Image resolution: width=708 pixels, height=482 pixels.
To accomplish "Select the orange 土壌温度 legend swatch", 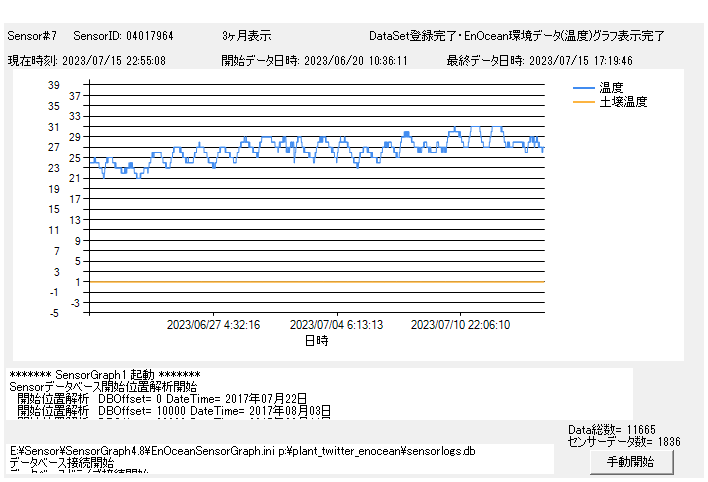I will pyautogui.click(x=584, y=102).
